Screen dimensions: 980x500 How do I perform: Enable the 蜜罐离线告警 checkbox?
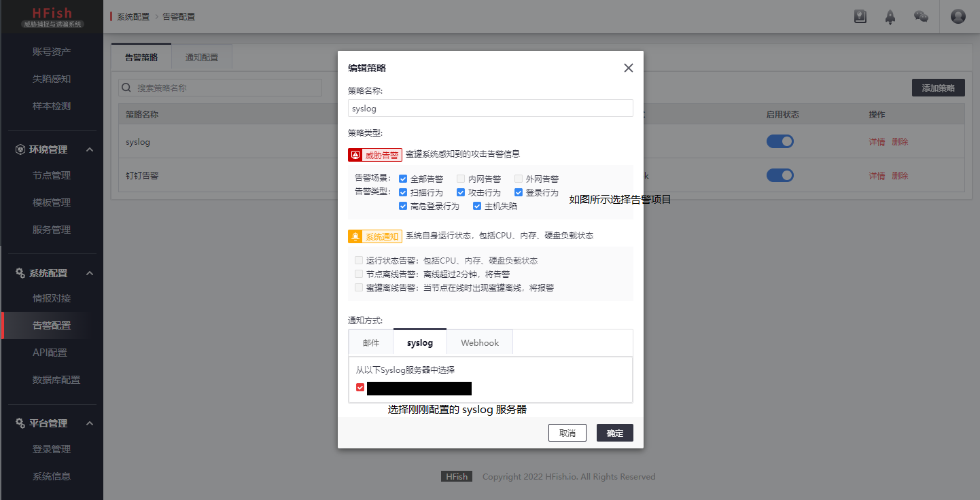pyautogui.click(x=359, y=287)
